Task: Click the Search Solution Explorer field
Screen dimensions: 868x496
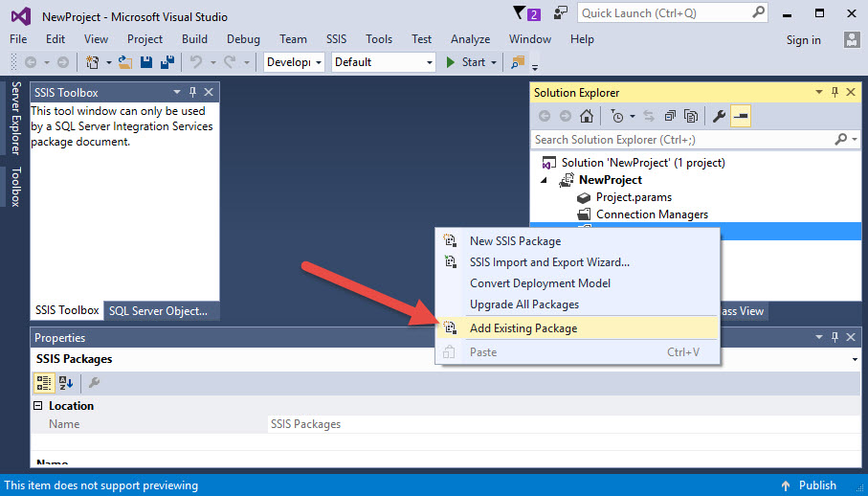Action: coord(684,140)
